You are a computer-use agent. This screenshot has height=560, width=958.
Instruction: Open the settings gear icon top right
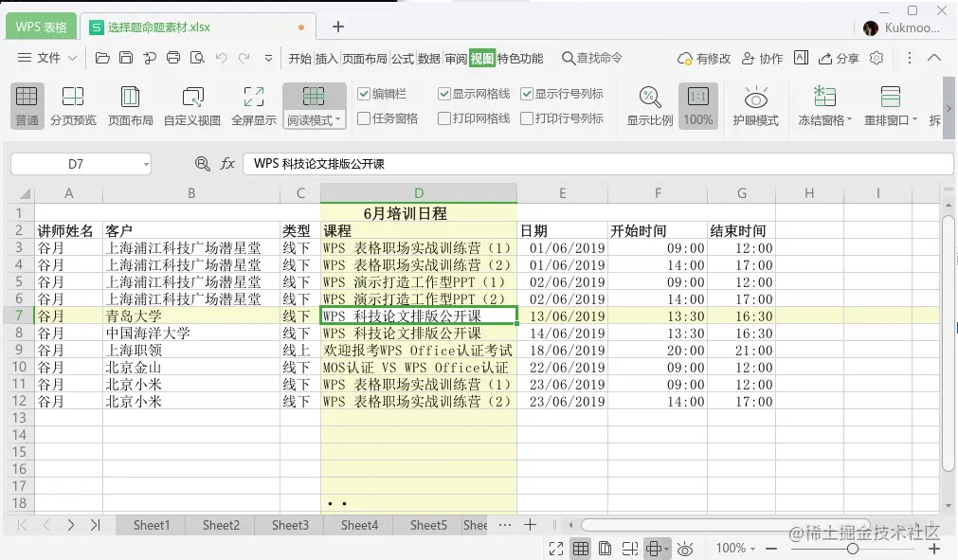pos(877,58)
